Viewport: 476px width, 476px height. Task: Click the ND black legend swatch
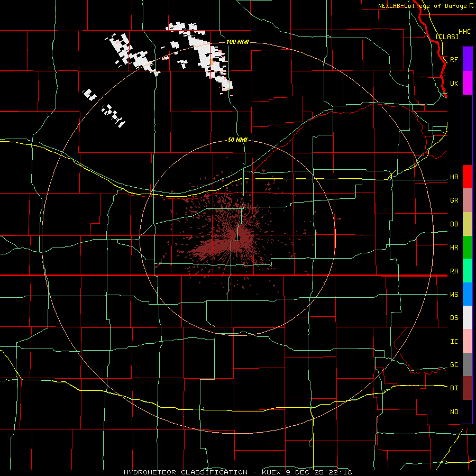(467, 411)
